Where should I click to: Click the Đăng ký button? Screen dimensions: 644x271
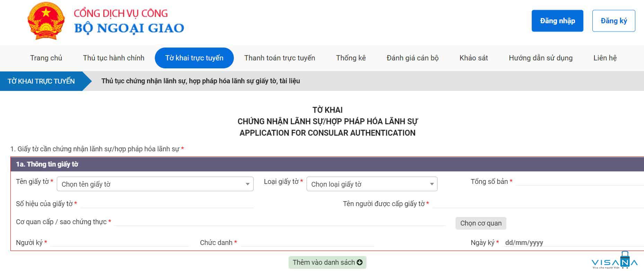[x=614, y=21]
